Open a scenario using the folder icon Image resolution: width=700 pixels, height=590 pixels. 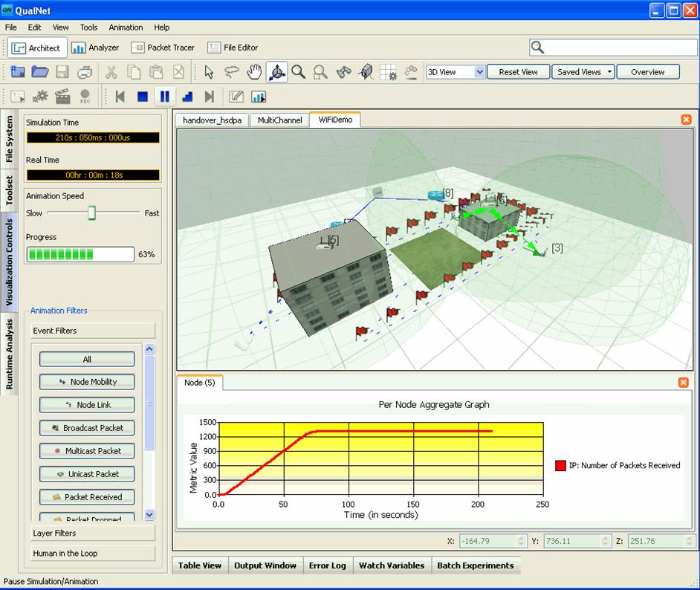click(40, 72)
